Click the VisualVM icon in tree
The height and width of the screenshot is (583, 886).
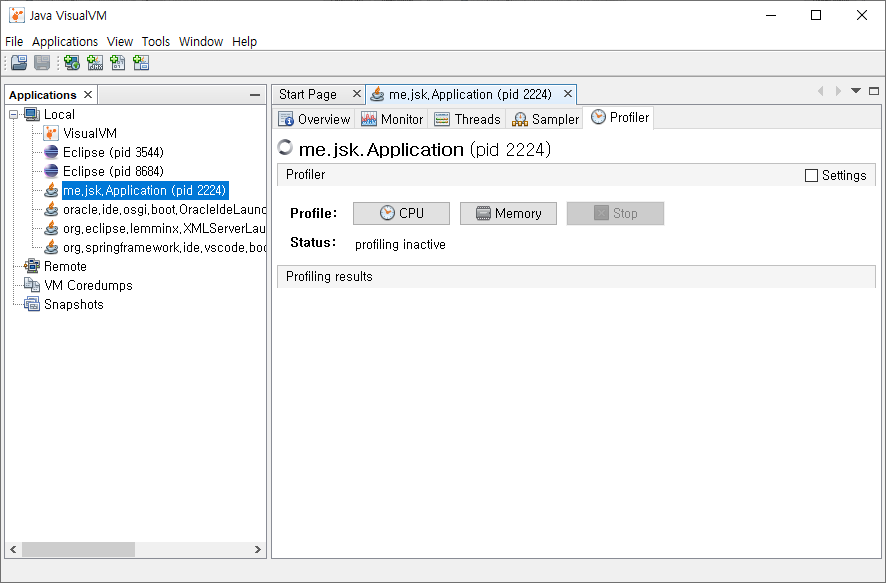point(51,134)
